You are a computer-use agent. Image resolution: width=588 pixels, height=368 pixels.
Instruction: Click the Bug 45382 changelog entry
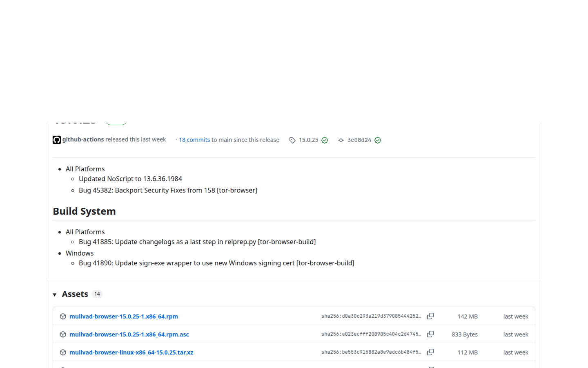168,190
